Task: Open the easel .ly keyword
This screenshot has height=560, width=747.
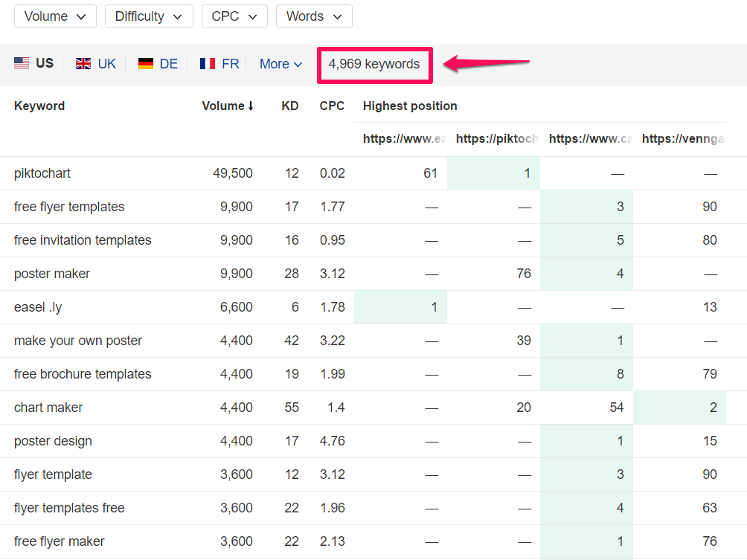Action: pyautogui.click(x=38, y=307)
